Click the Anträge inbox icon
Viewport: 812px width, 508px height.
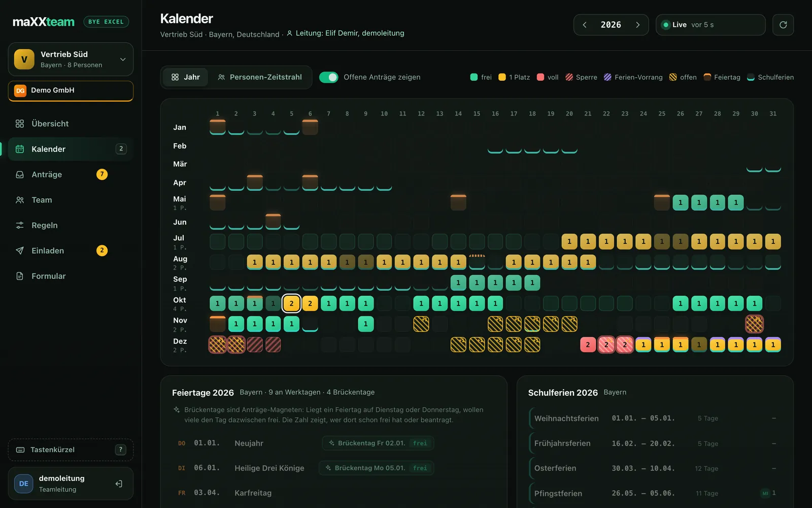point(20,174)
